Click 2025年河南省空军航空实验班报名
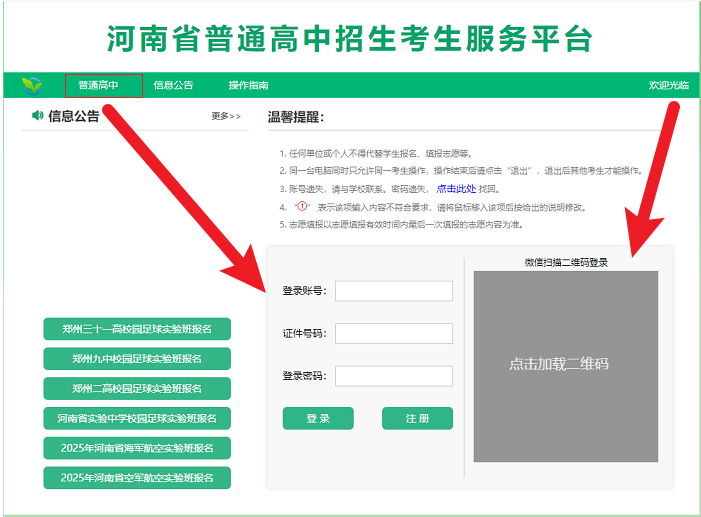 click(x=137, y=478)
